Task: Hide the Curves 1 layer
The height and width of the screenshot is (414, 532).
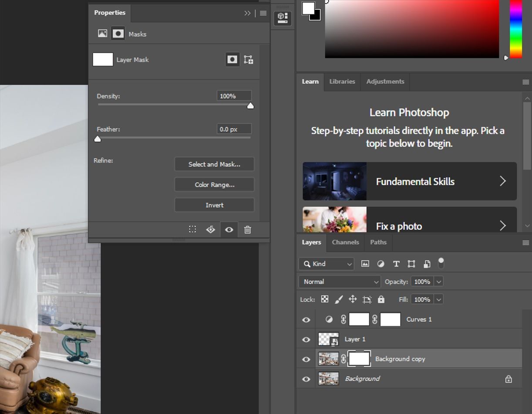Action: (306, 319)
